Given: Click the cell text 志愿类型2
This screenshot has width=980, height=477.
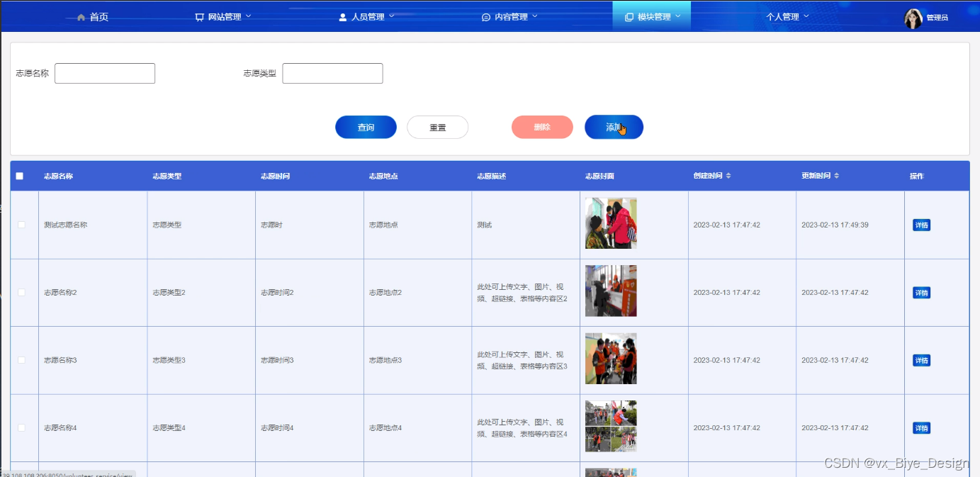Looking at the screenshot, I should point(169,292).
